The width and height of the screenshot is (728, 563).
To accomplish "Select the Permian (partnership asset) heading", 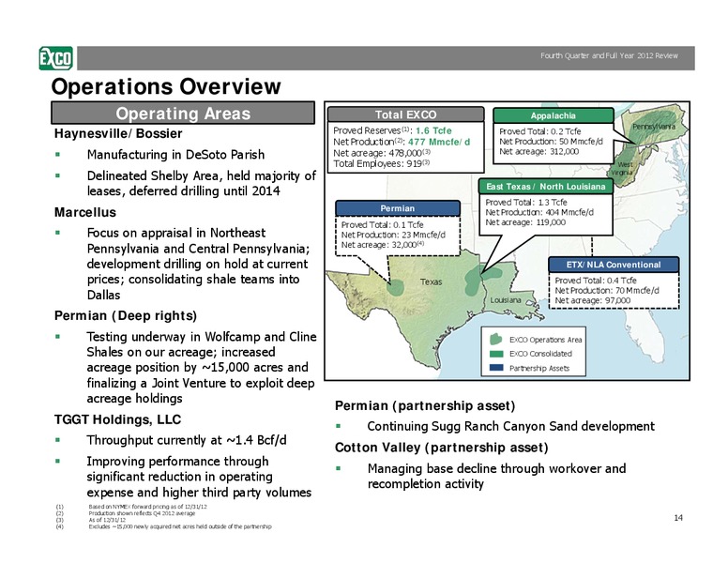I will [425, 406].
